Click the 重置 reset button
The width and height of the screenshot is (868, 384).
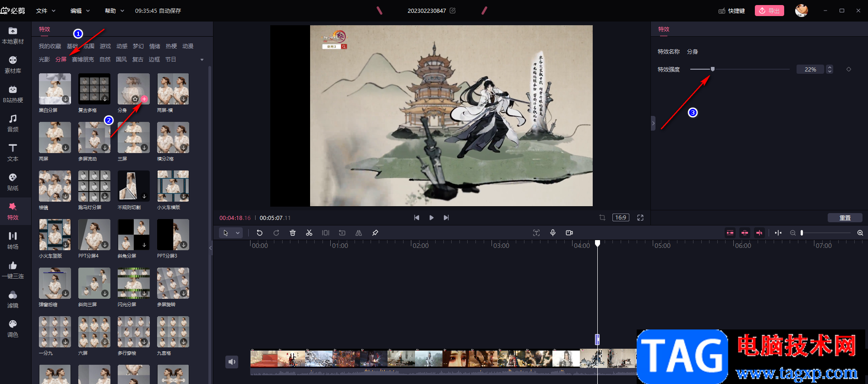point(845,218)
